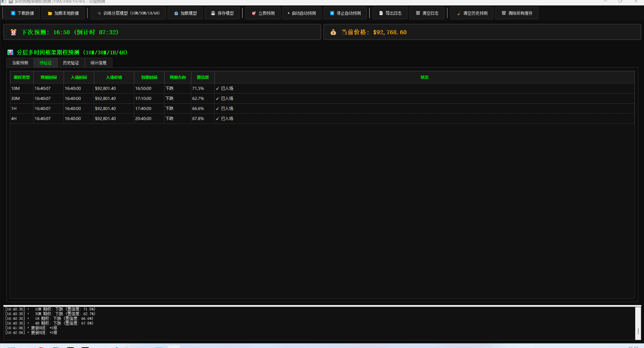Click the 加载模型 load model button
Image resolution: width=644 pixels, height=348 pixels.
185,13
